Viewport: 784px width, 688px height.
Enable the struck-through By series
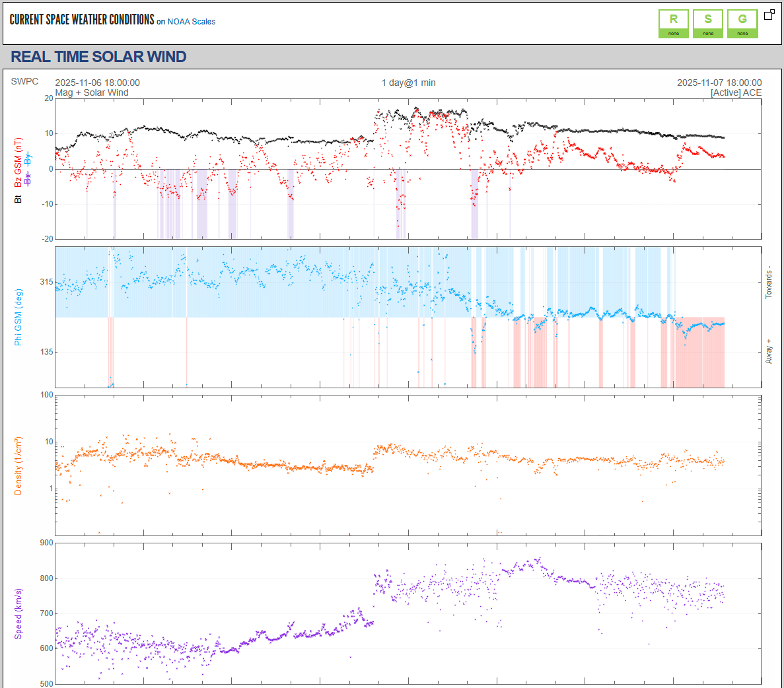coord(27,158)
